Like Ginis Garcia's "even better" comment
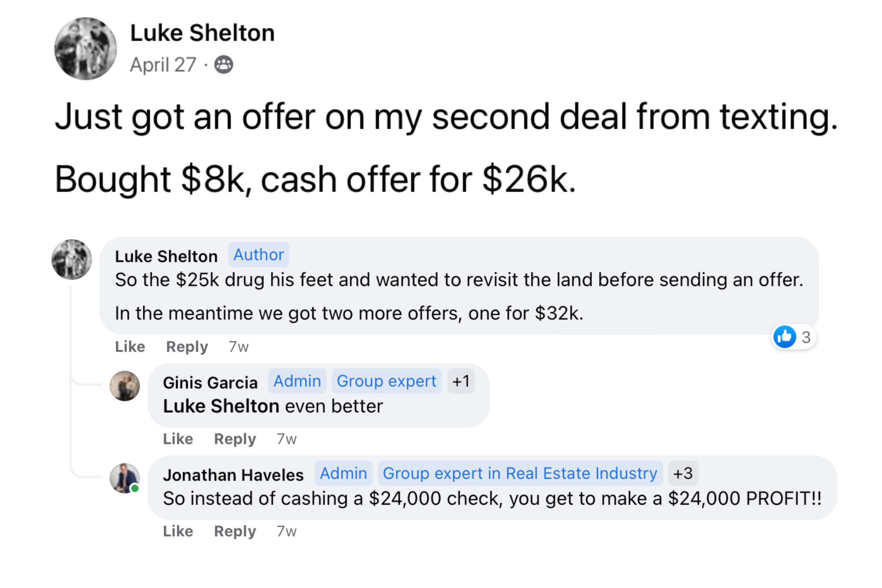 pos(178,439)
